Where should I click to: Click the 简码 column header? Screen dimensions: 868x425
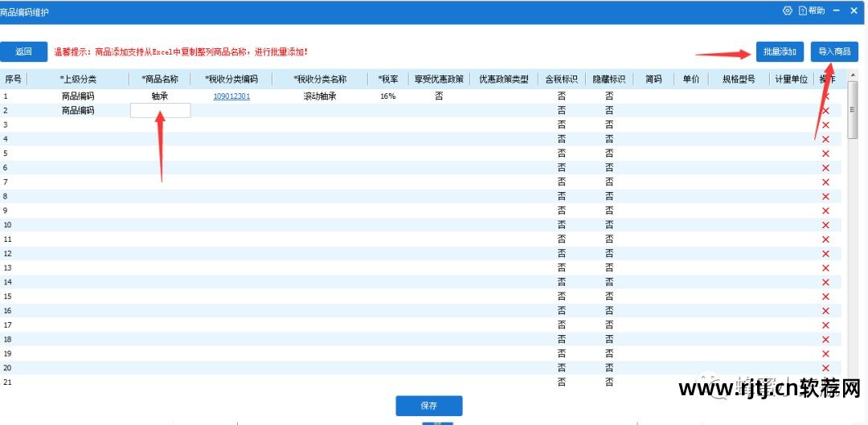point(653,79)
